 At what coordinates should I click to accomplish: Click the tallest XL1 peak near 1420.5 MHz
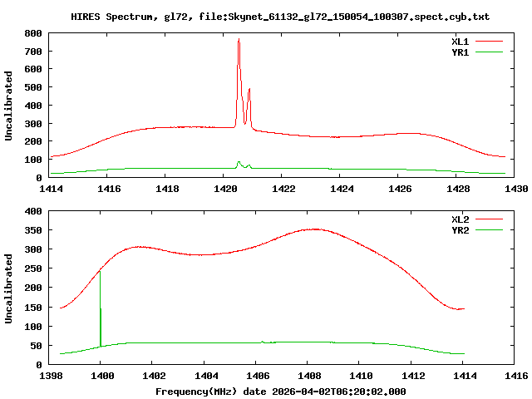pos(239,40)
